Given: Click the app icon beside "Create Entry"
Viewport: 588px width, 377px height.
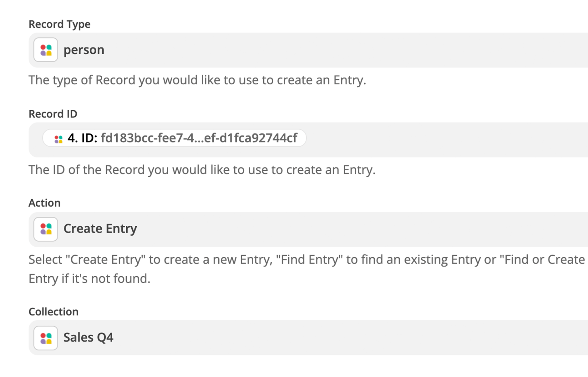Looking at the screenshot, I should click(46, 229).
